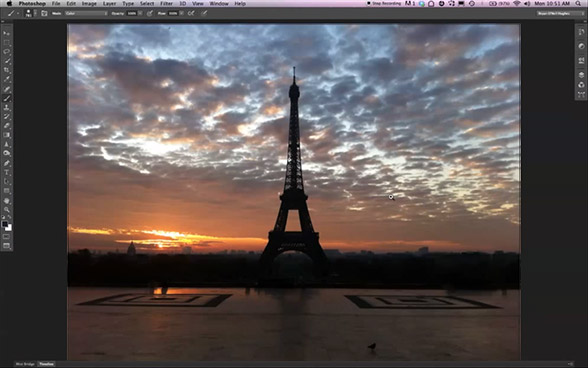
Task: Open the History panel icon
Action: (x=581, y=33)
